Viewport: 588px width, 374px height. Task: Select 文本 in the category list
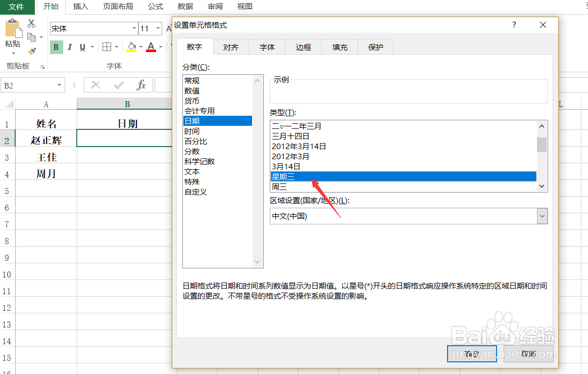coord(218,172)
